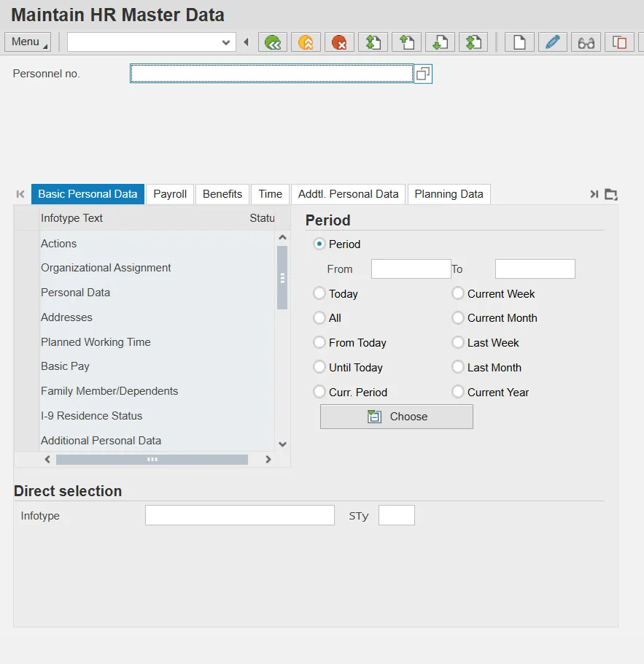Image resolution: width=644 pixels, height=664 pixels.
Task: Click the Copy icon in toolbar
Action: (619, 42)
